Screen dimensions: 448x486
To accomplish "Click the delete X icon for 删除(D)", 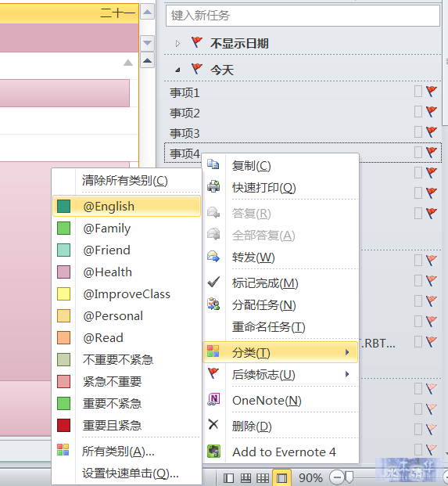I will 213,424.
